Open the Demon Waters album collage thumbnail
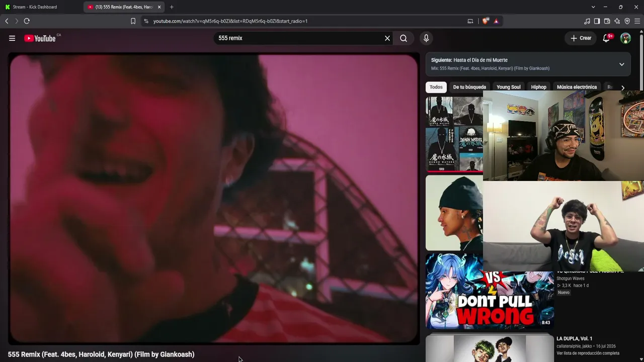The height and width of the screenshot is (362, 644). tap(454, 134)
